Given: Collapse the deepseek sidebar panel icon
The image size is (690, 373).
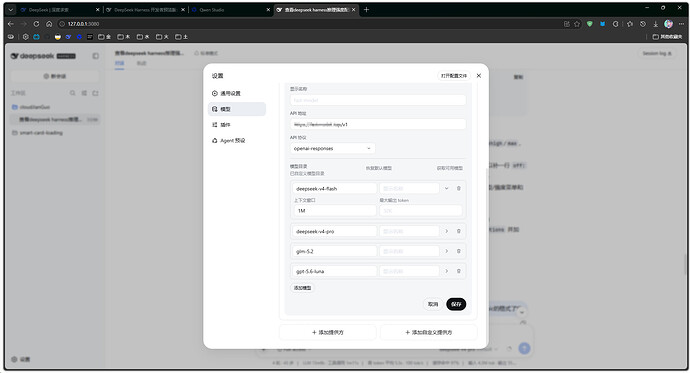Looking at the screenshot, I should point(95,56).
